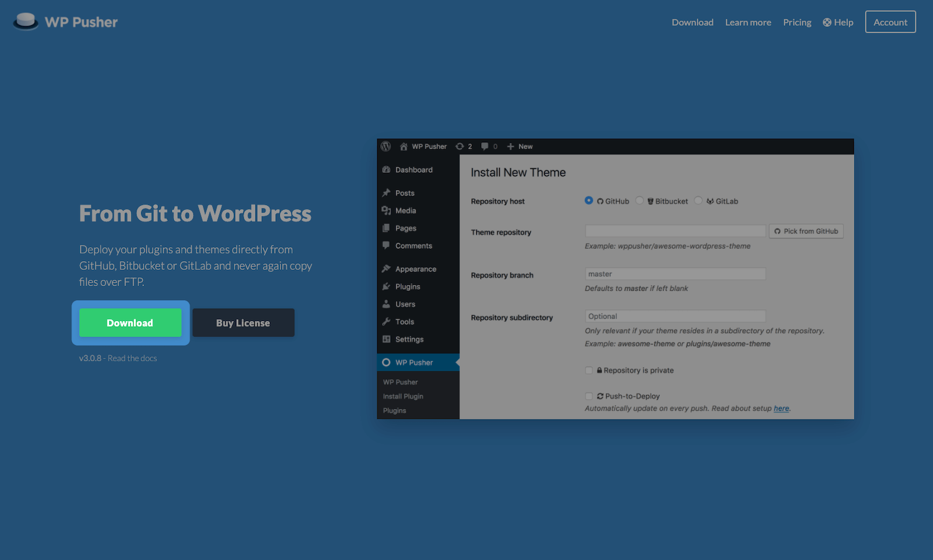Screen dimensions: 933x560
Task: Open Pricing in the top navigation
Action: [x=797, y=22]
